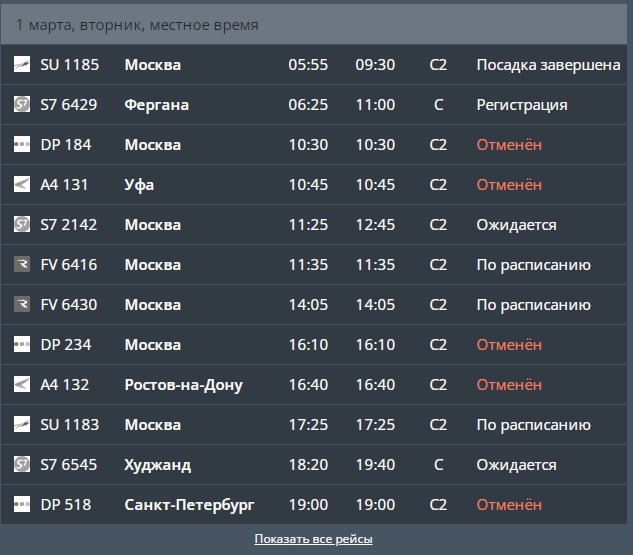Click the Санкт-Петербург destination
The width and height of the screenshot is (633, 555).
pyautogui.click(x=189, y=505)
